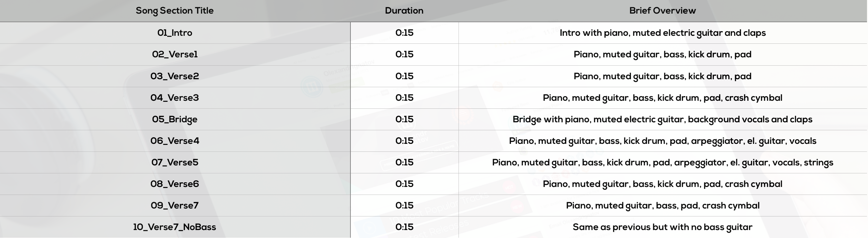
Task: Select the 09_Verse7 section title
Action: [x=174, y=205]
